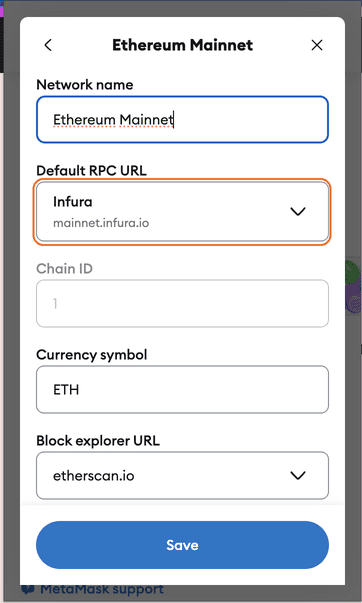Save the network settings
This screenshot has width=362, height=603.
(x=182, y=545)
